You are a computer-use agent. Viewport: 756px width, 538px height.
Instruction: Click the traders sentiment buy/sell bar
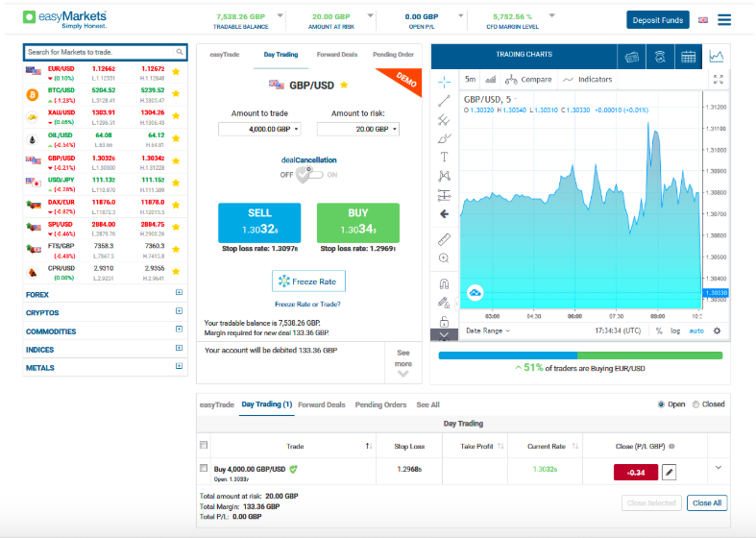tap(580, 355)
